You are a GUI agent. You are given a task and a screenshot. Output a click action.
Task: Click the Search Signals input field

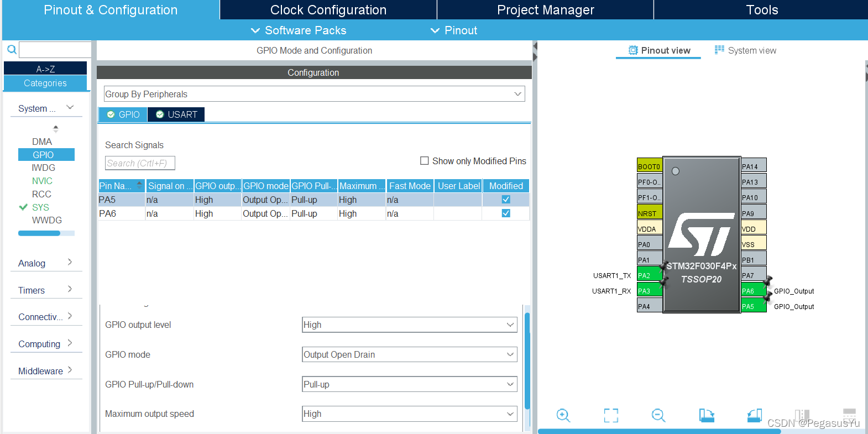pyautogui.click(x=140, y=163)
